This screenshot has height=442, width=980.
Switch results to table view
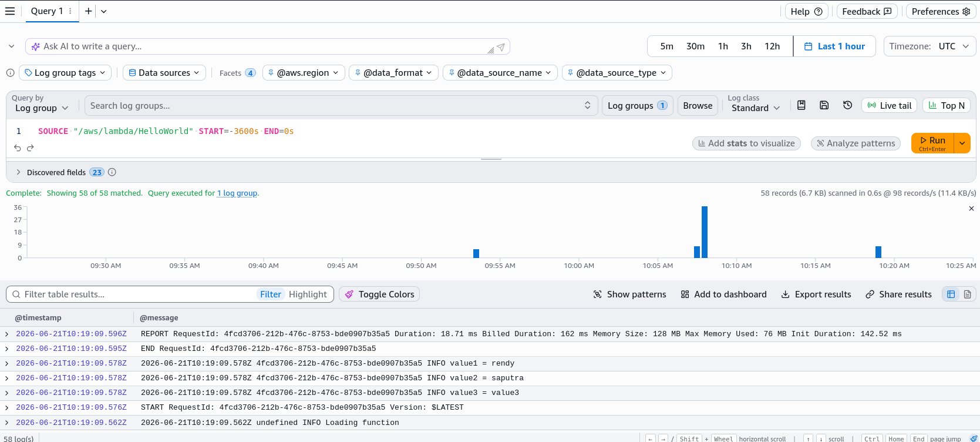tap(951, 294)
